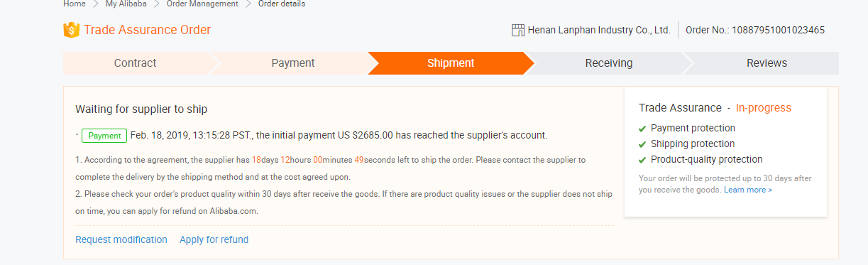Click the Shipping protection checkmark icon
868x265 pixels.
(x=643, y=144)
